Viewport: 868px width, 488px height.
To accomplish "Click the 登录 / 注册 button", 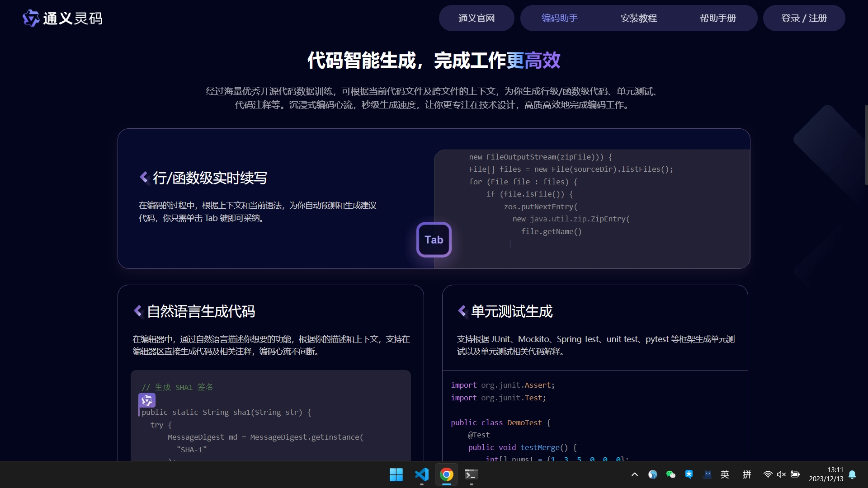I will coord(804,18).
